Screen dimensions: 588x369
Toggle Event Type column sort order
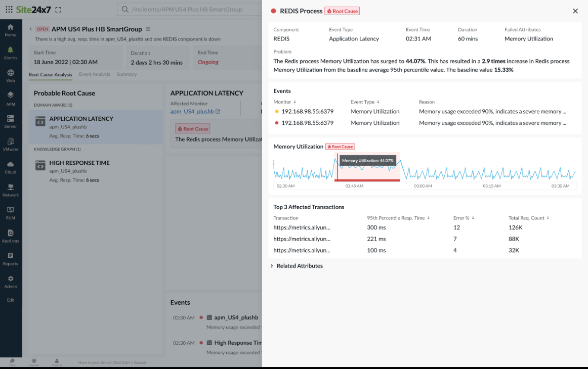coord(379,101)
